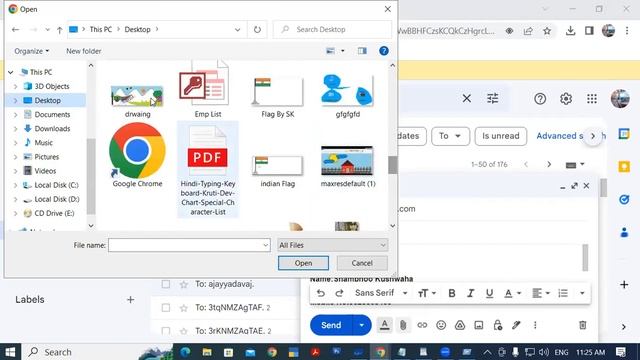Toggle the preview pane in Open dialog
This screenshot has width=640, height=360.
[x=362, y=51]
